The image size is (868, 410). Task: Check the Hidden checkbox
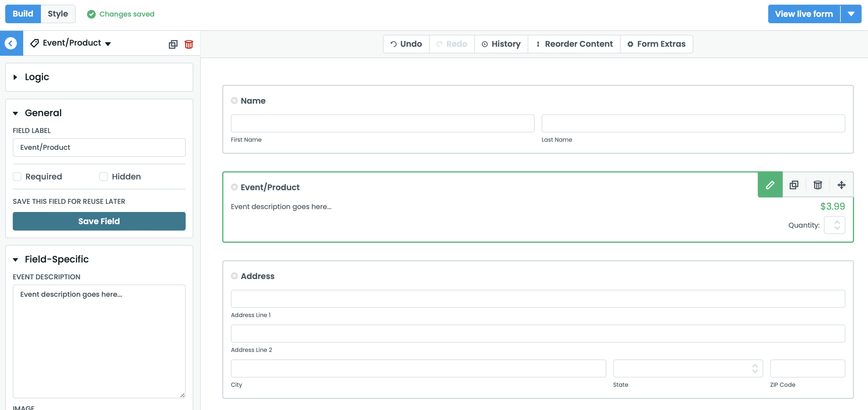click(104, 176)
